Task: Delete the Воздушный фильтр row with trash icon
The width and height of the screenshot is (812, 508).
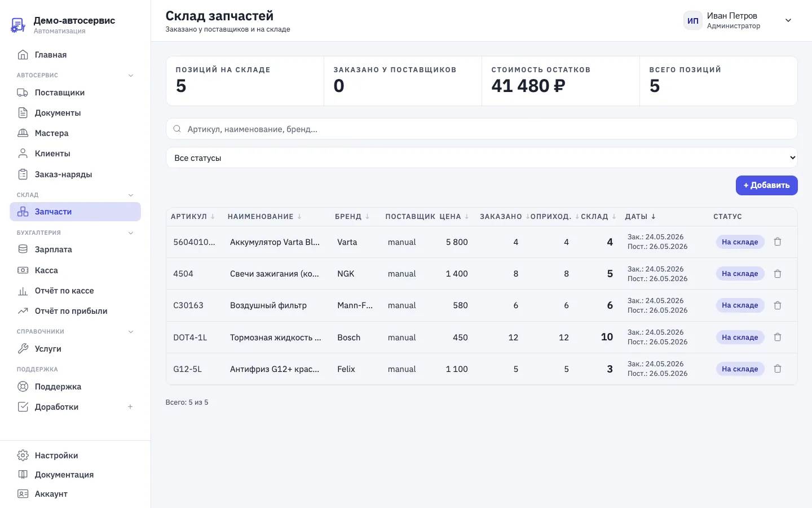Action: point(778,305)
